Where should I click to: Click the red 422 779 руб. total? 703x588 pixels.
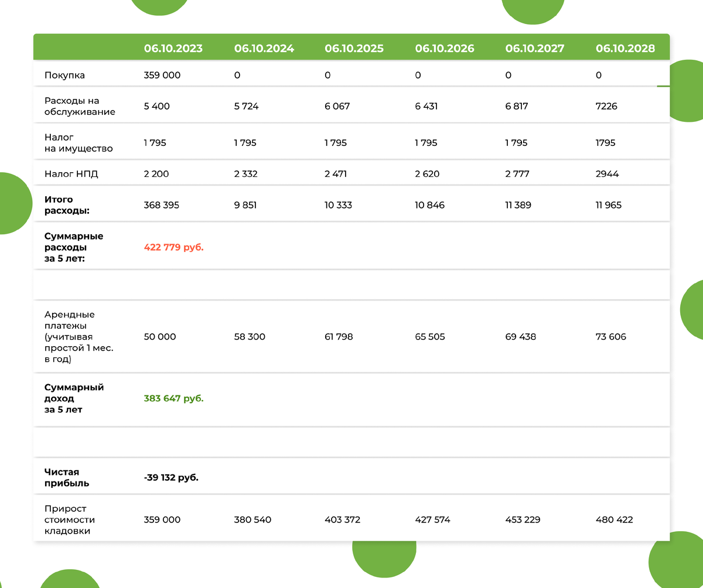coord(174,248)
